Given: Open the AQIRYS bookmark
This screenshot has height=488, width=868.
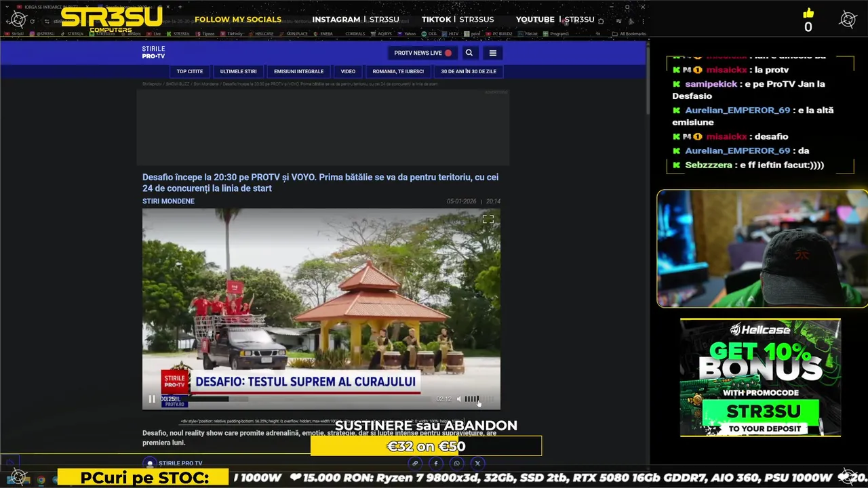Looking at the screenshot, I should tap(382, 33).
